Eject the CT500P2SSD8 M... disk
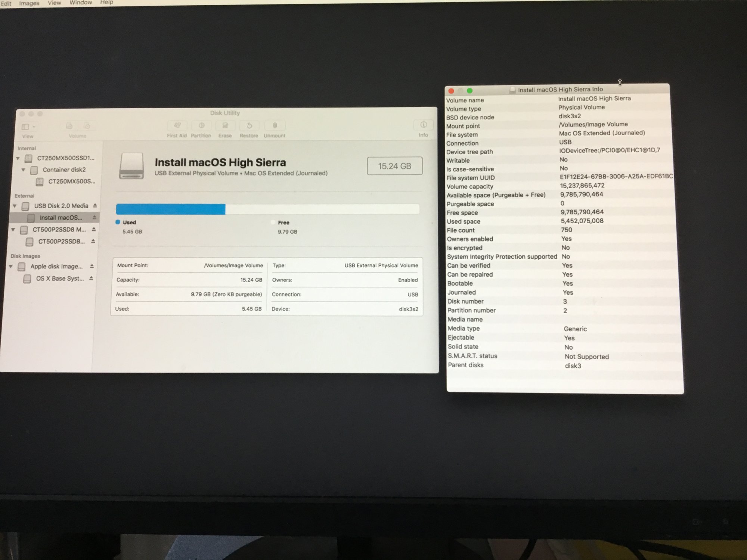 (x=94, y=229)
